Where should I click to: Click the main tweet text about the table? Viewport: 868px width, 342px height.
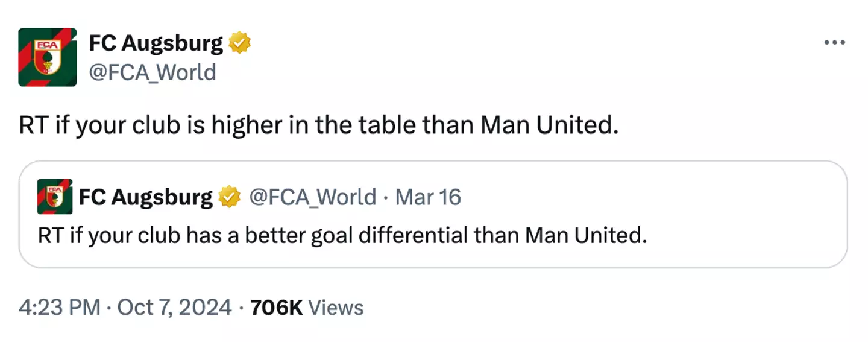click(318, 125)
